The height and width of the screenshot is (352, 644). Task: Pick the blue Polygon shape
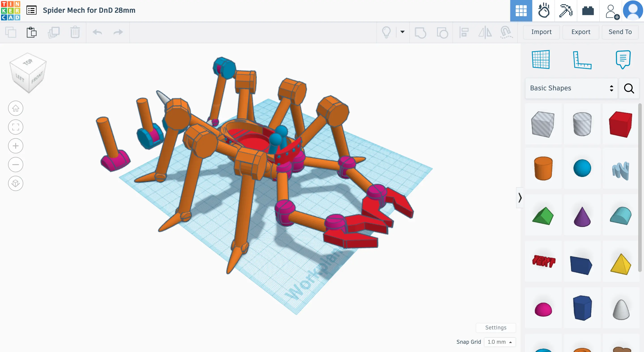(582, 308)
